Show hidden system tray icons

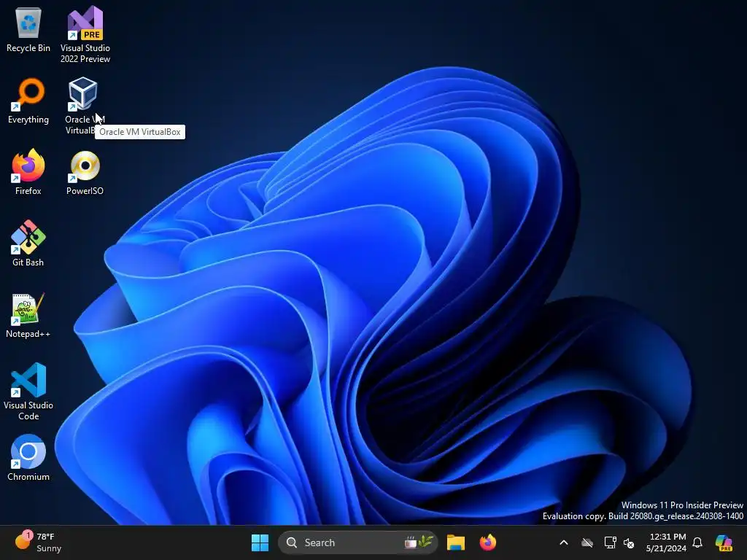[x=564, y=542]
